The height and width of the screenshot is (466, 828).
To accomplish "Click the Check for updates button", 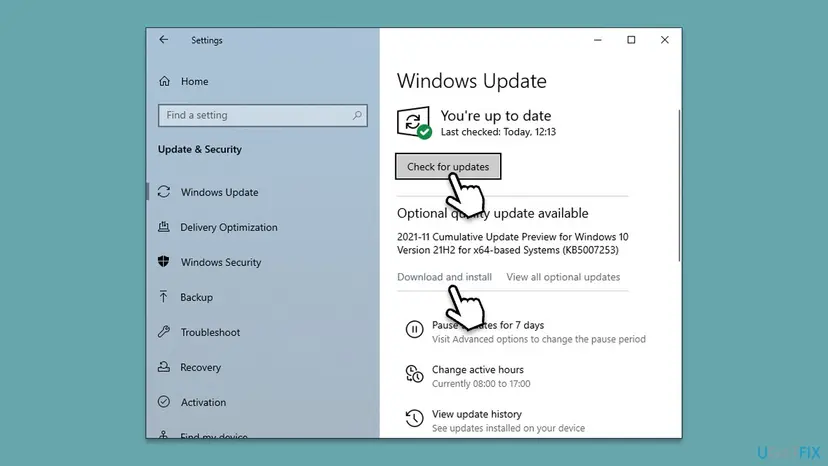I will pos(448,166).
